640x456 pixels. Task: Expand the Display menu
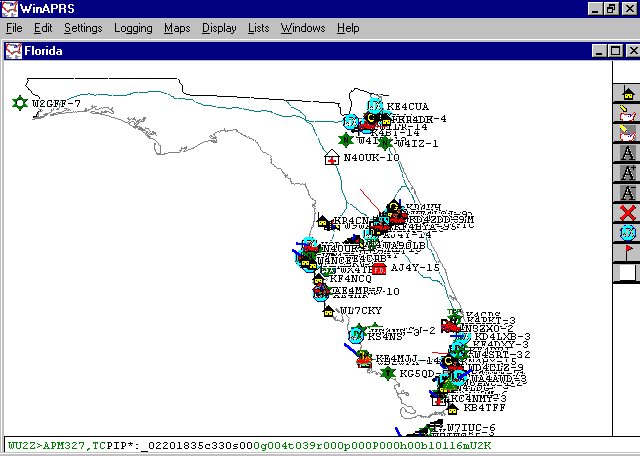click(219, 28)
